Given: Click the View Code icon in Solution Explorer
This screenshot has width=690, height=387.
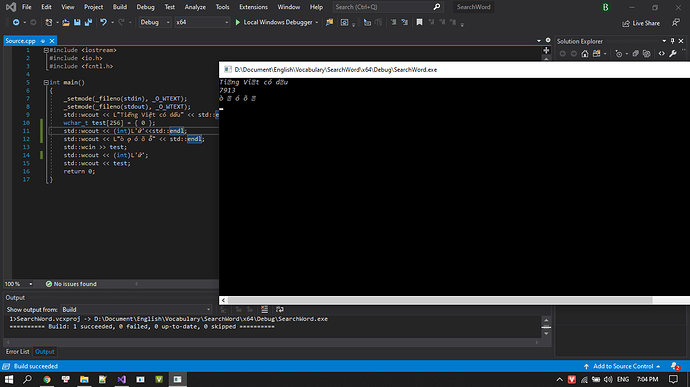Looking at the screenshot, I should 661,54.
